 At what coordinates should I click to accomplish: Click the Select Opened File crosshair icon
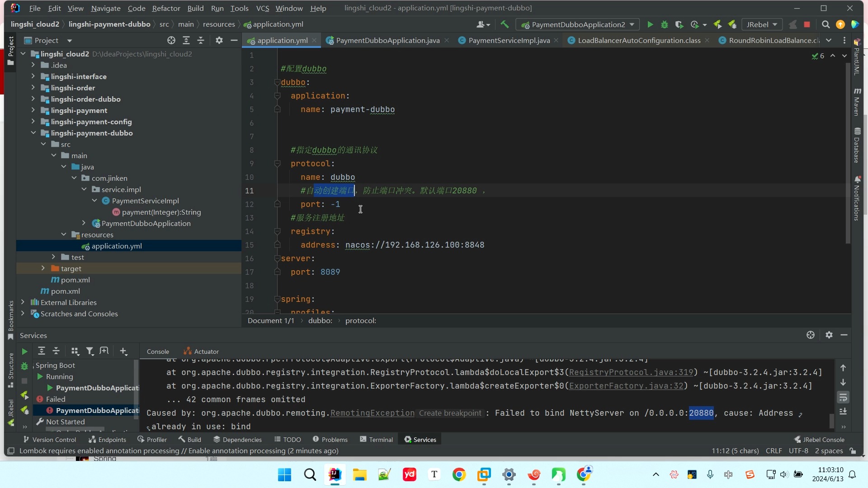[x=171, y=40]
